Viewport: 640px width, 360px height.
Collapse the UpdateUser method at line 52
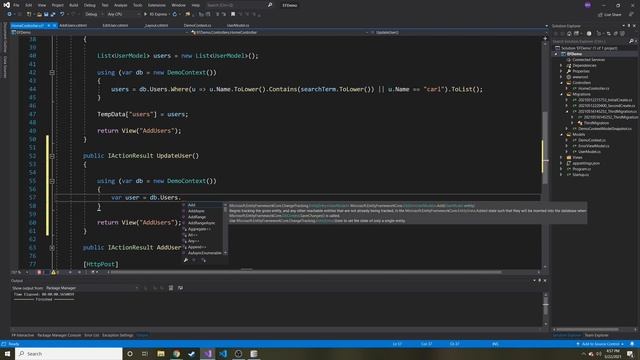[52, 156]
